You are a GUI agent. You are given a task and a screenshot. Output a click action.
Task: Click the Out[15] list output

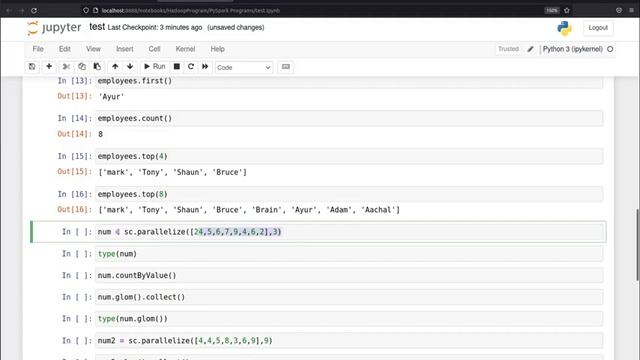173,172
